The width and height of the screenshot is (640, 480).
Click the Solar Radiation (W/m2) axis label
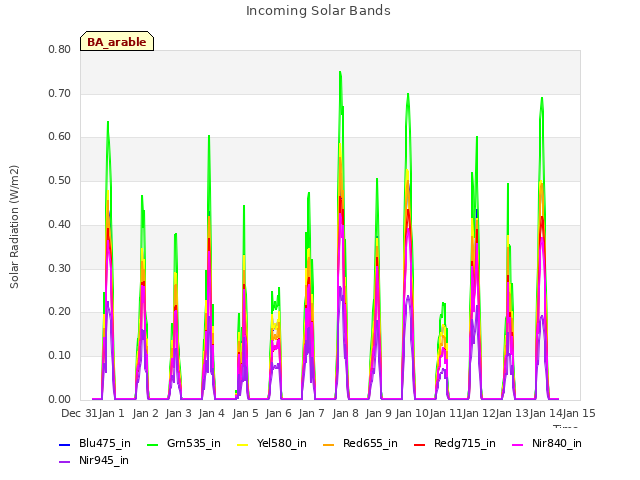(x=14, y=227)
